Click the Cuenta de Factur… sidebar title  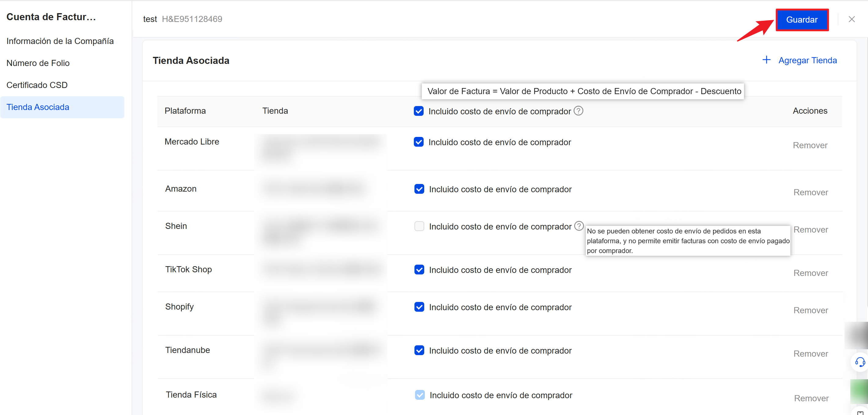[51, 17]
